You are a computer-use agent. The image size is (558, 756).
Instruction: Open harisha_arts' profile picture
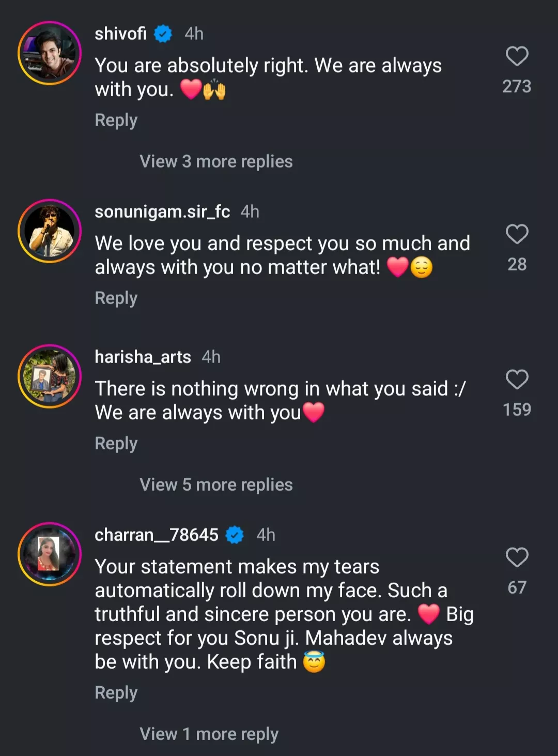click(x=50, y=376)
